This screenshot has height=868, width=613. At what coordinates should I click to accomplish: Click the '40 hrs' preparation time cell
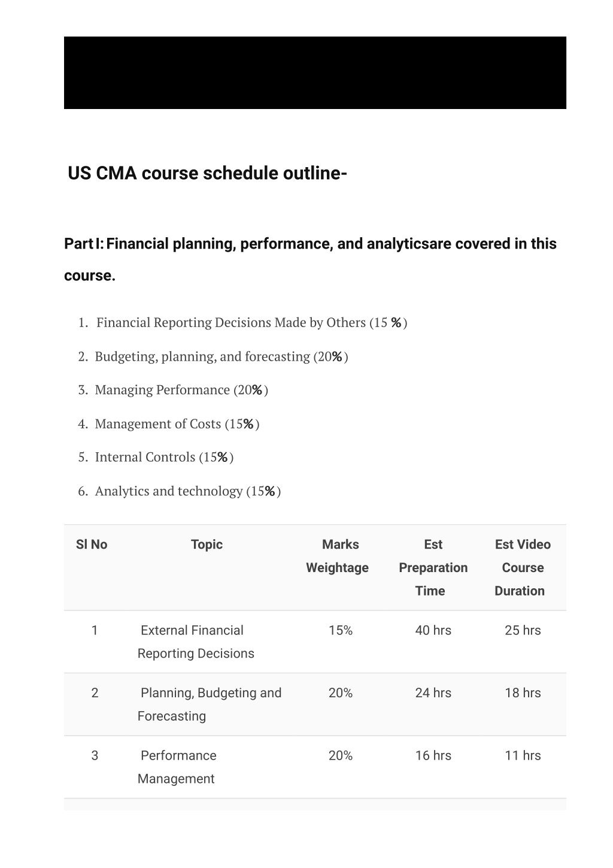pyautogui.click(x=433, y=630)
